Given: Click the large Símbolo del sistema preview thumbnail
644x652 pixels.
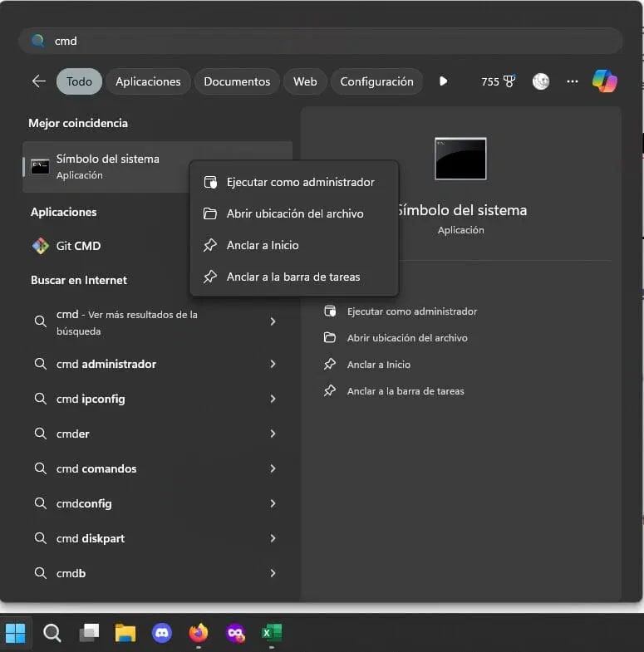Looking at the screenshot, I should tap(460, 159).
